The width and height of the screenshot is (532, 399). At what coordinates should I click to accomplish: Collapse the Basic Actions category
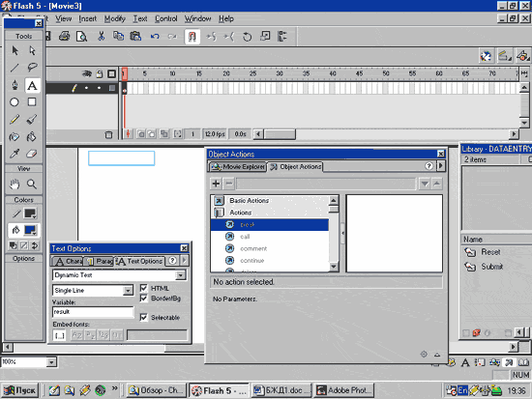coord(219,201)
